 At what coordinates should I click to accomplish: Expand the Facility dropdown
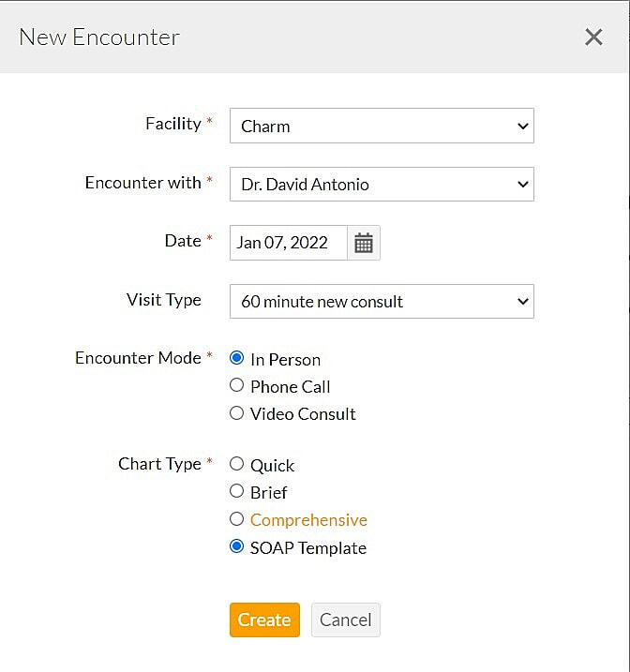tap(382, 126)
